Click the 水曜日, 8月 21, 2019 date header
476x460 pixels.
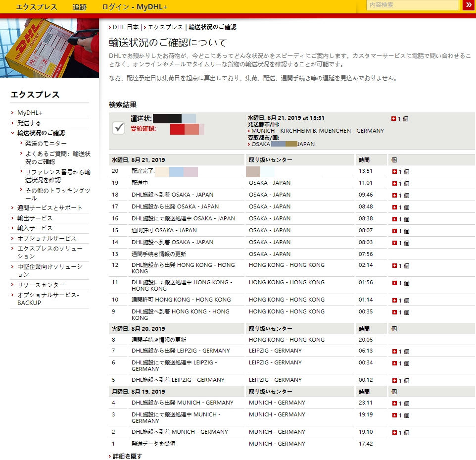pos(139,160)
